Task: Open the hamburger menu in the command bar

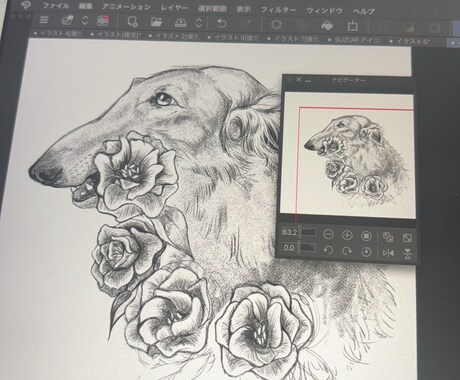Action: pyautogui.click(x=44, y=20)
